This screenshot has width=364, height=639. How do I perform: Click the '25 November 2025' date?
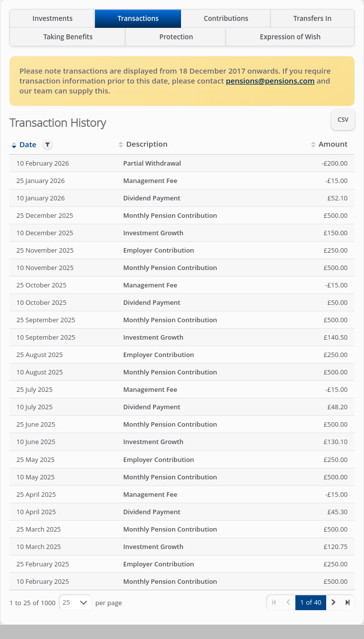tap(45, 250)
